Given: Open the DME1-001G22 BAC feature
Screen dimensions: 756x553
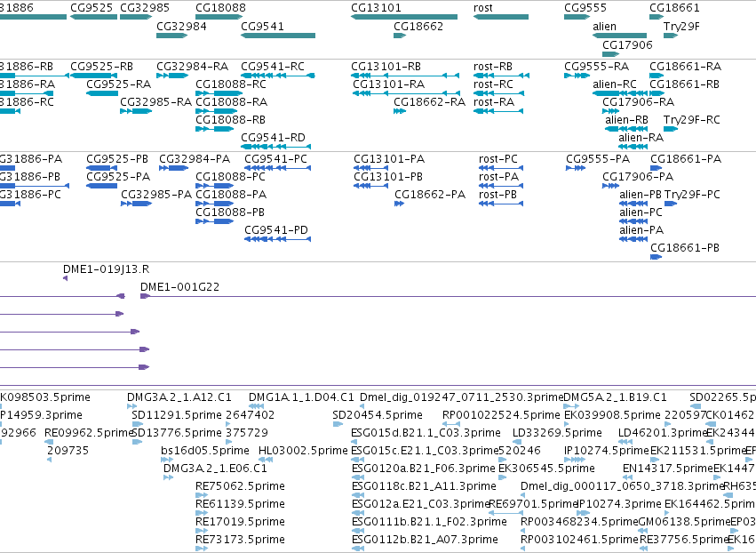Looking at the screenshot, I should (x=449, y=296).
